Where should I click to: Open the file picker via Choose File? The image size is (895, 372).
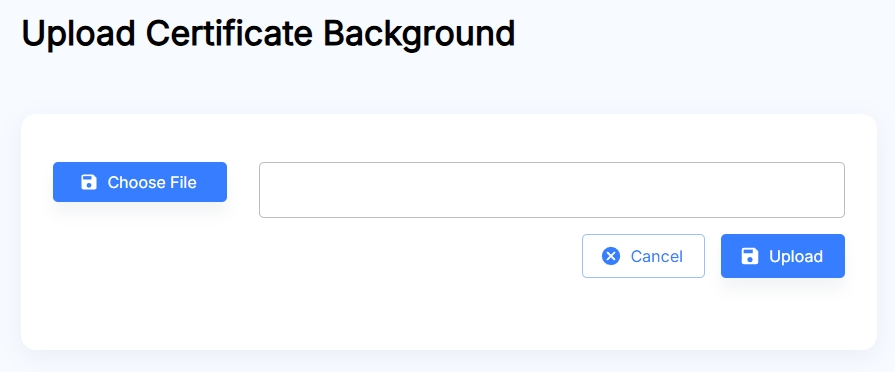140,182
